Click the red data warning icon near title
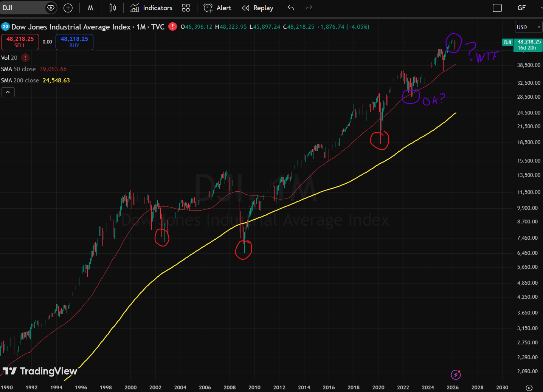 (x=172, y=26)
